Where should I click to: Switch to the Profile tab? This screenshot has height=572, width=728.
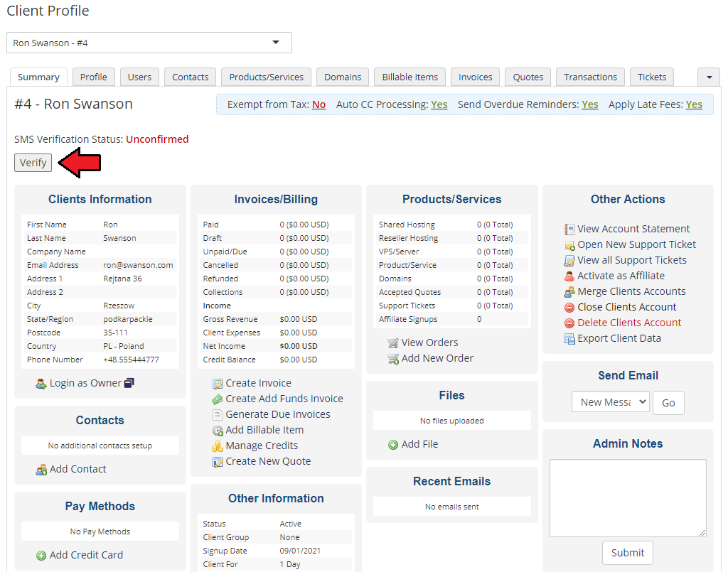coord(93,77)
